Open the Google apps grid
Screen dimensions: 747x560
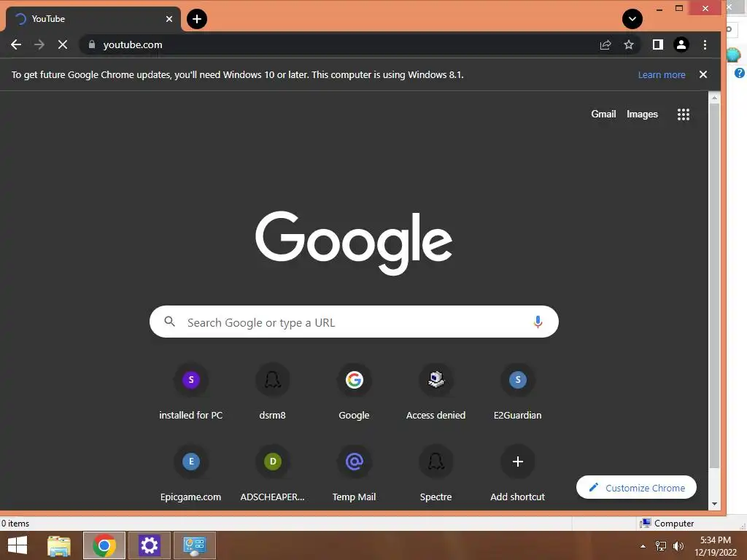point(684,114)
